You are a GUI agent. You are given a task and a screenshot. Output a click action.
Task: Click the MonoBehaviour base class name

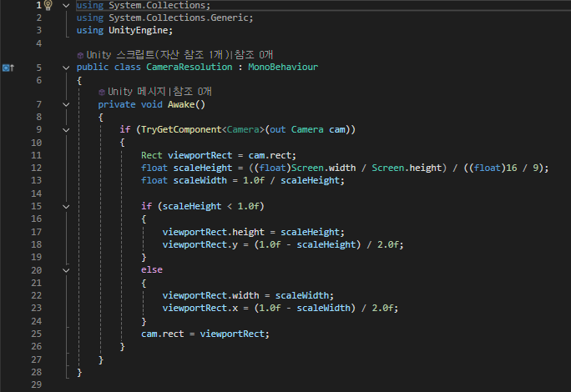283,67
